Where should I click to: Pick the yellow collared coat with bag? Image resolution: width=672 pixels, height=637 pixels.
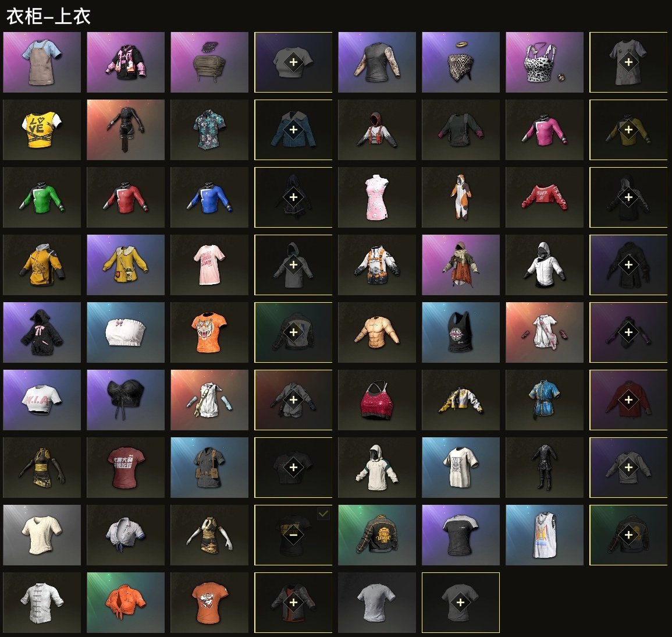[126, 265]
